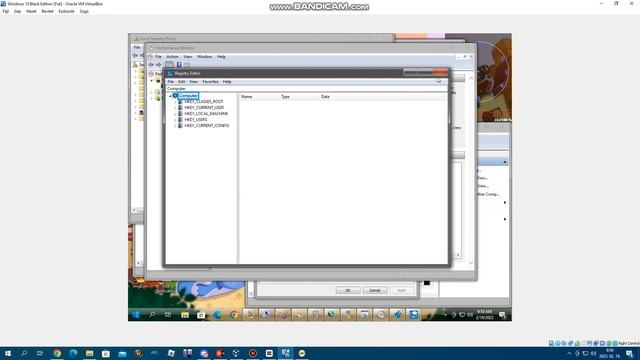The width and height of the screenshot is (640, 360).
Task: Open File menu in Local Security Policy
Action: [137, 47]
